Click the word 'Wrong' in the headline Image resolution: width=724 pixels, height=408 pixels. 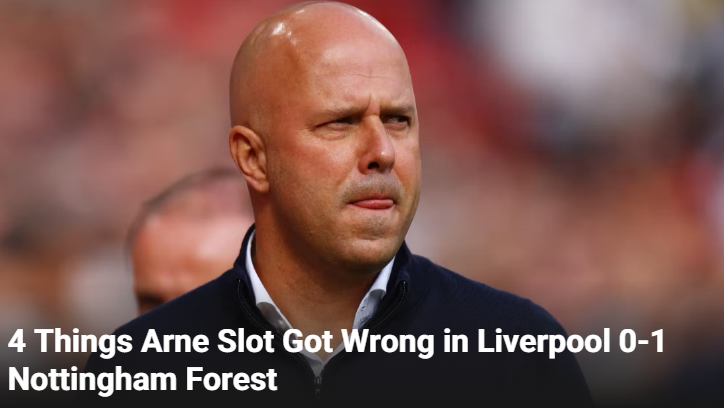click(388, 342)
